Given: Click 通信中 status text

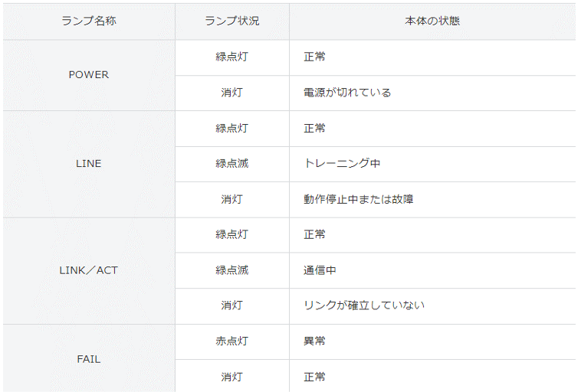Looking at the screenshot, I should (x=320, y=270).
